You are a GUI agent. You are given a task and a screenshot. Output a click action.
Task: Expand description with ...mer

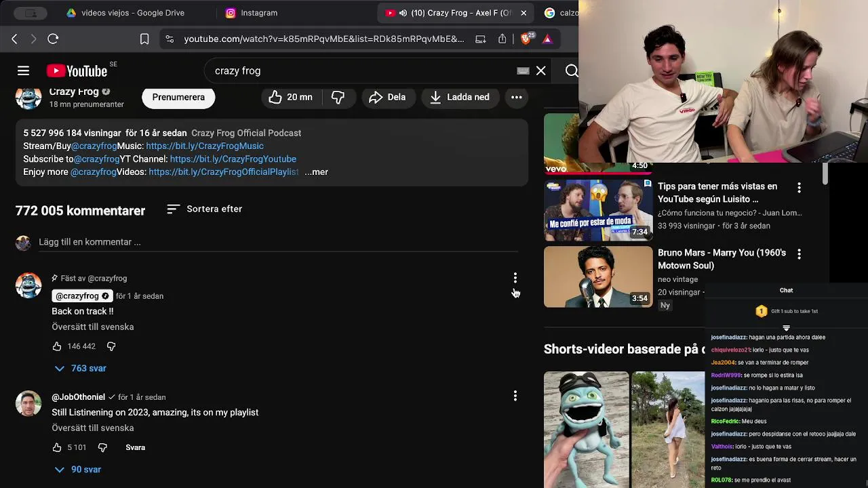click(317, 171)
